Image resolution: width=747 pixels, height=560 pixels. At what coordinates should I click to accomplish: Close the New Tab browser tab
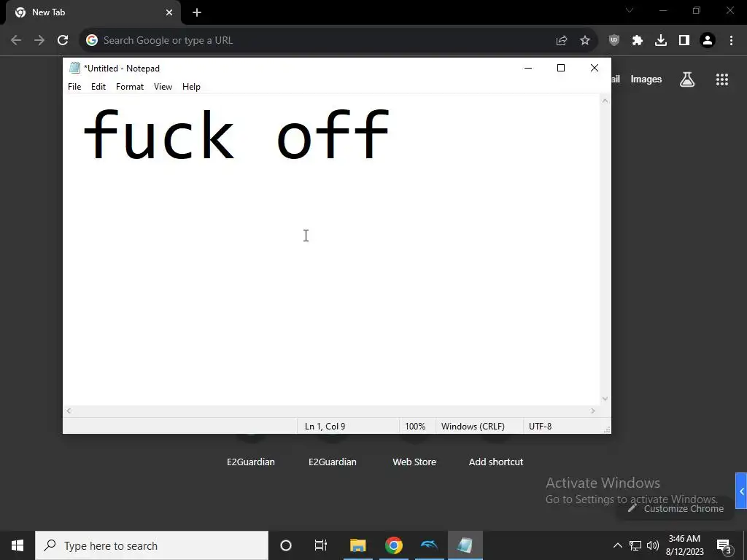coord(169,12)
